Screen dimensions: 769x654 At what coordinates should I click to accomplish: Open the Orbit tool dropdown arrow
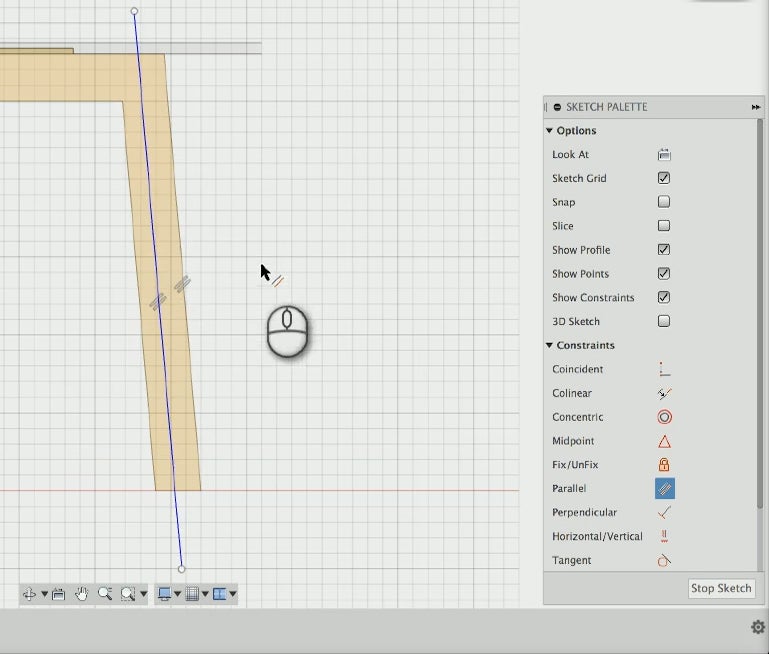(44, 594)
